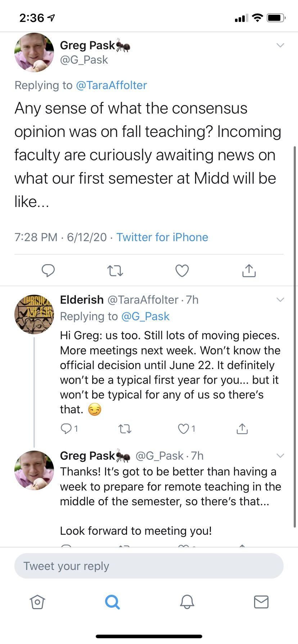Open Direct Messages
Viewport: 298px width, 644px height.
coord(261,602)
